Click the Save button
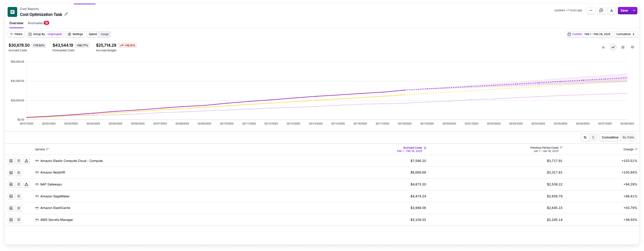Screen dimensions: 644x251 pos(624,11)
